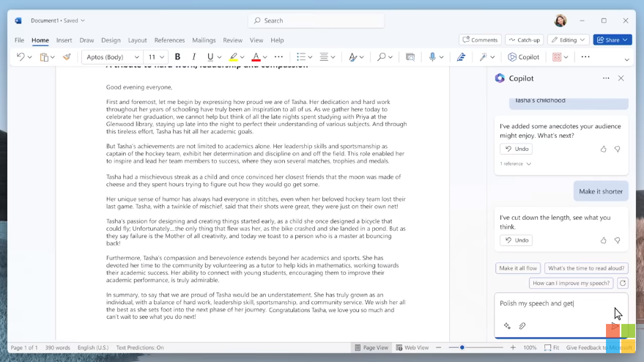Thumbs down the anecdotes response

[618, 149]
